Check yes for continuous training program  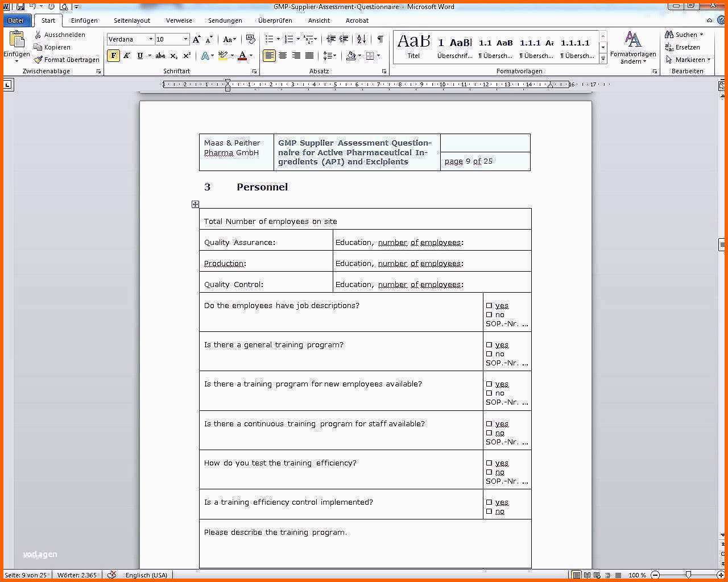coord(489,424)
